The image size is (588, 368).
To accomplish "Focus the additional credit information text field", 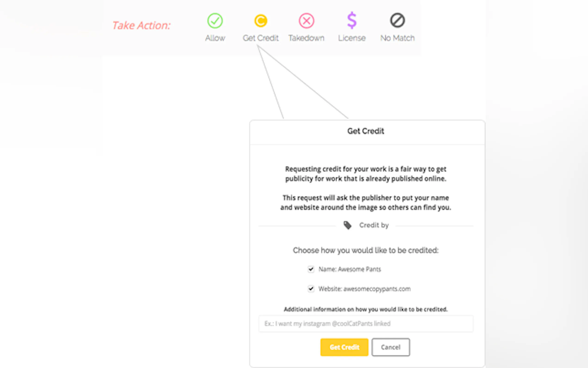I will (366, 324).
